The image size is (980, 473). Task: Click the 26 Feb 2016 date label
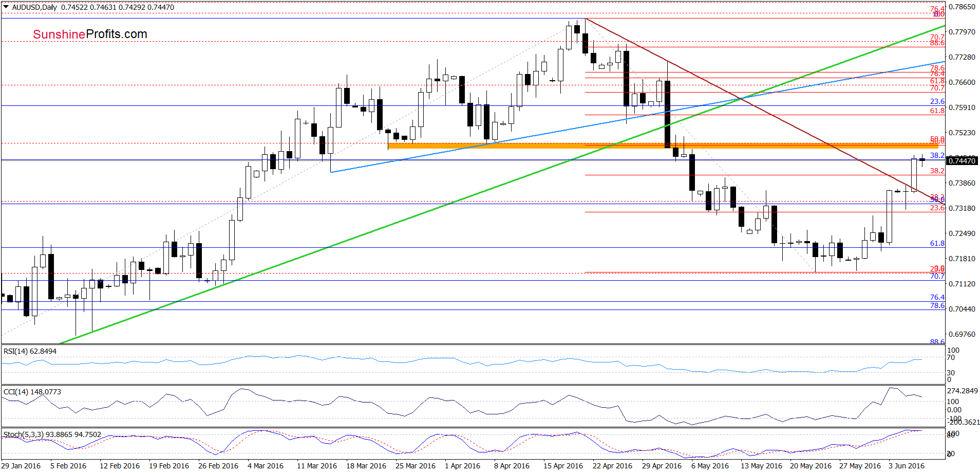(218, 466)
